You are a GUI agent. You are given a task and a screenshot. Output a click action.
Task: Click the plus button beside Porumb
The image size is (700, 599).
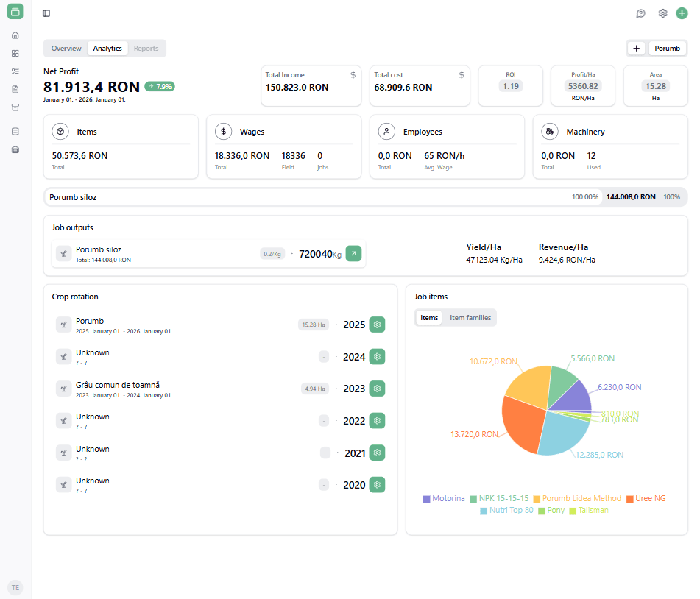click(637, 49)
